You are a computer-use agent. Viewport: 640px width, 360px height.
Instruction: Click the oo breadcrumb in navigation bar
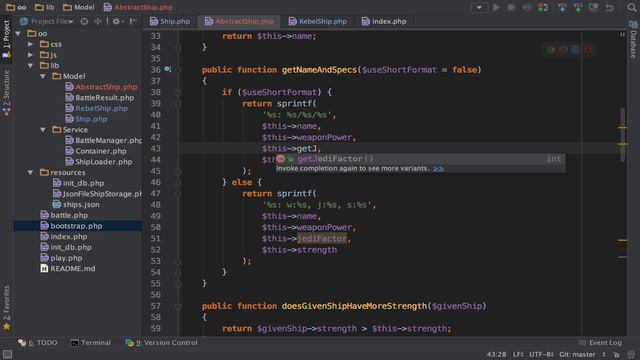coord(17,7)
